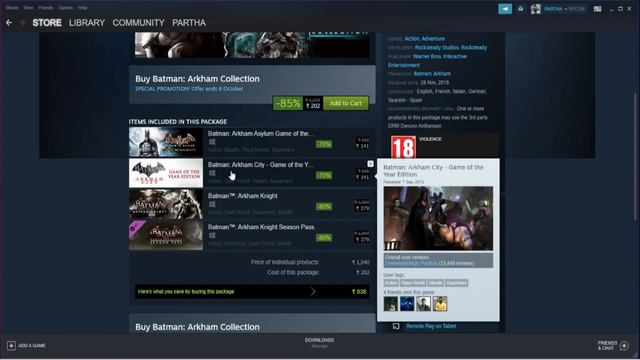Click the Overwhelmingly Positive reviews summary
Image resolution: width=640 pixels, height=360 pixels.
point(438,260)
